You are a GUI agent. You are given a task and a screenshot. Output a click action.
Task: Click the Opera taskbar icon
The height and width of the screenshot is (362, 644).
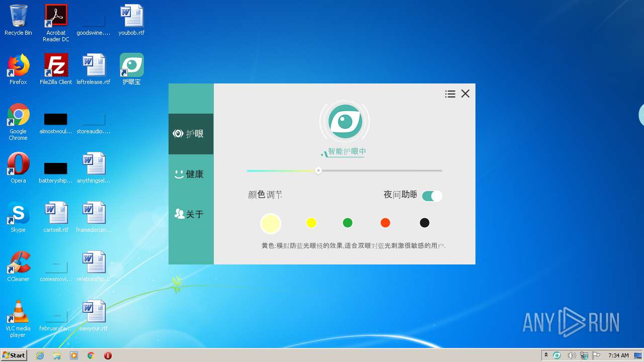pos(108,355)
